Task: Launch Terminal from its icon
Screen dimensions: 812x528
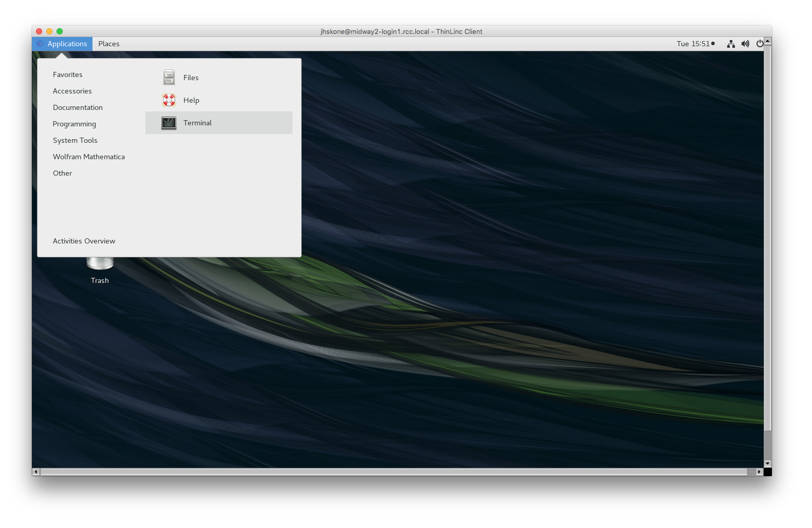Action: 169,123
